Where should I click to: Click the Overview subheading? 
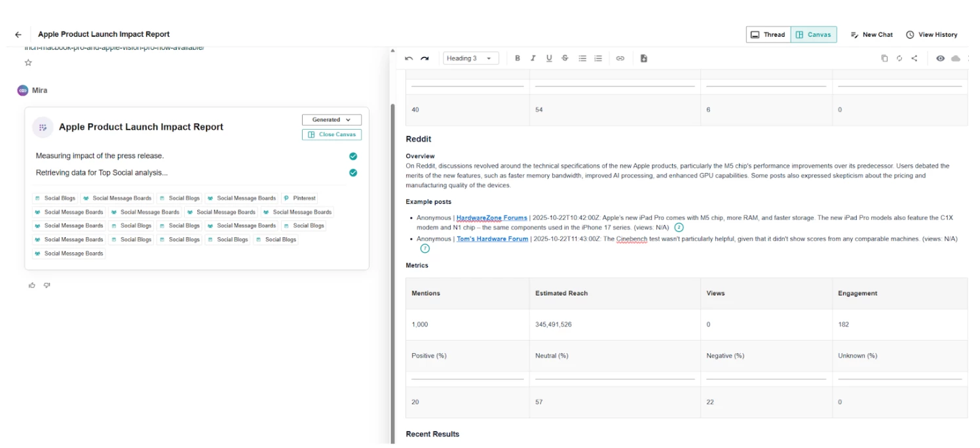click(420, 157)
